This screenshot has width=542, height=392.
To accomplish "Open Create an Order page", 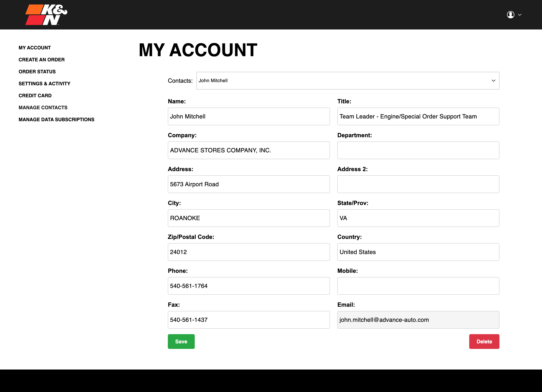I will tap(42, 59).
